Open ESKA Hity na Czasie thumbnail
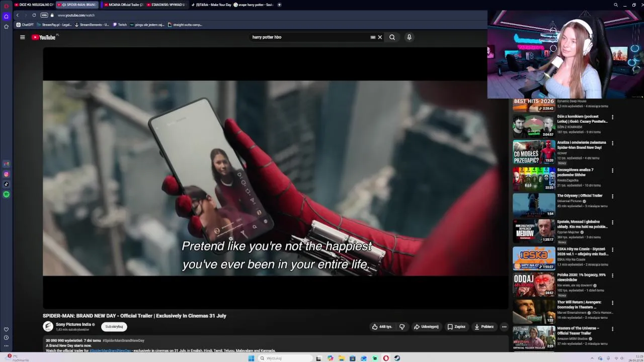 tap(534, 258)
